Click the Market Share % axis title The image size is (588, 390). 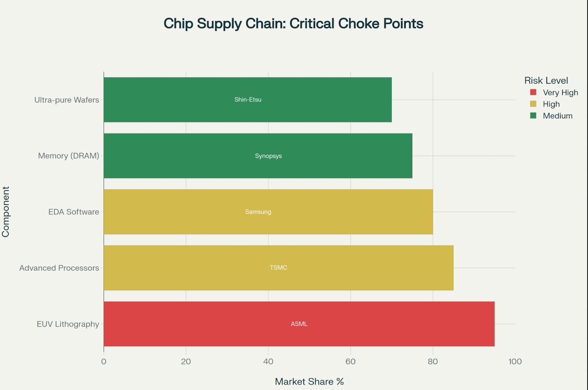click(309, 381)
